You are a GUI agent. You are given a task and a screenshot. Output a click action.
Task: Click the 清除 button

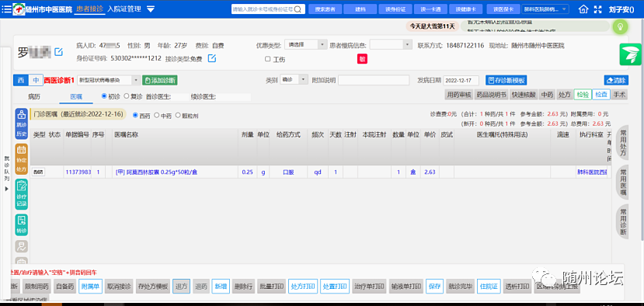click(x=616, y=80)
